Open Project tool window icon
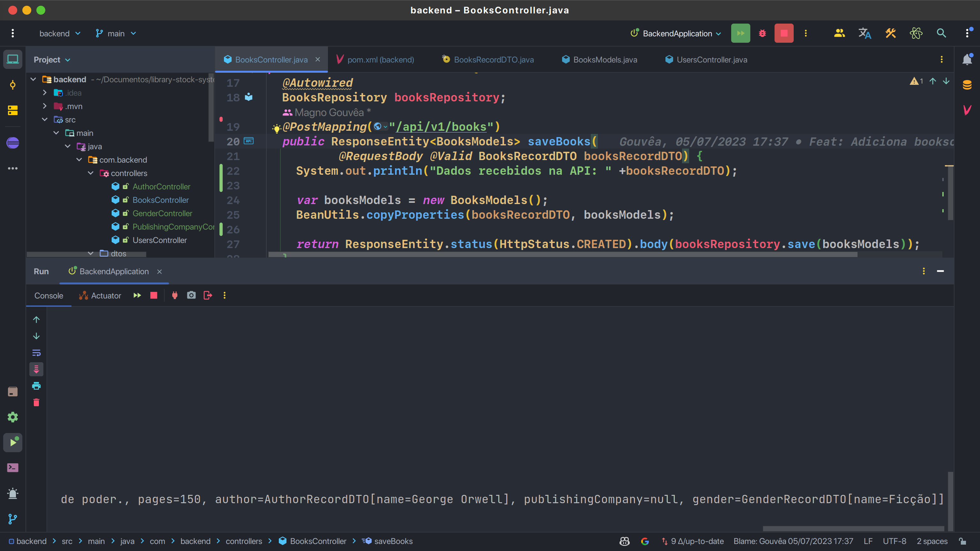Image resolution: width=980 pixels, height=551 pixels. [x=12, y=59]
